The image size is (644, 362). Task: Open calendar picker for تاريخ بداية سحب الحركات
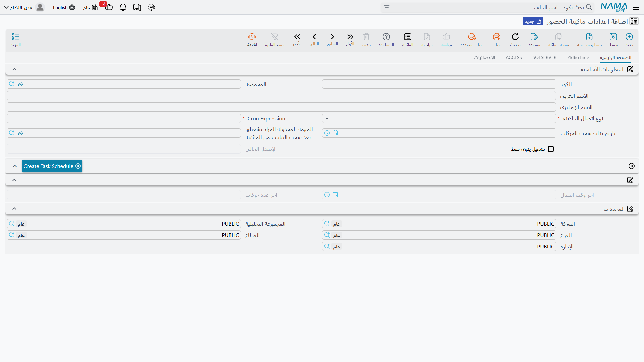(x=335, y=133)
